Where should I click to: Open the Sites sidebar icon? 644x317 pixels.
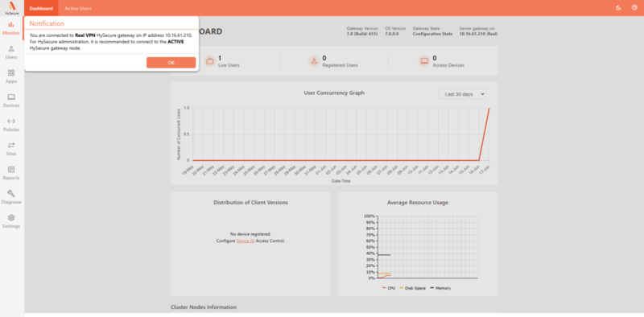coord(11,146)
